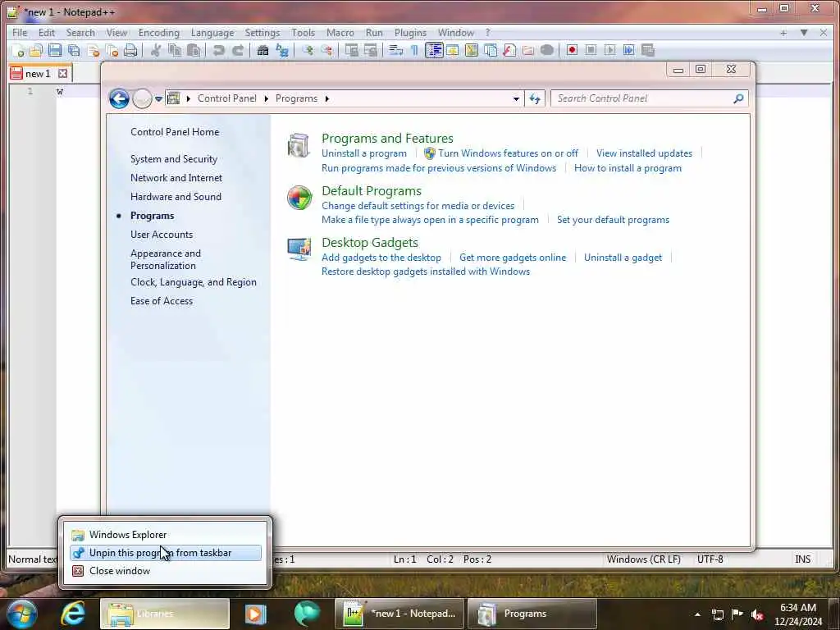Go back with the Control Panel back arrow
The height and width of the screenshot is (630, 840).
(119, 98)
